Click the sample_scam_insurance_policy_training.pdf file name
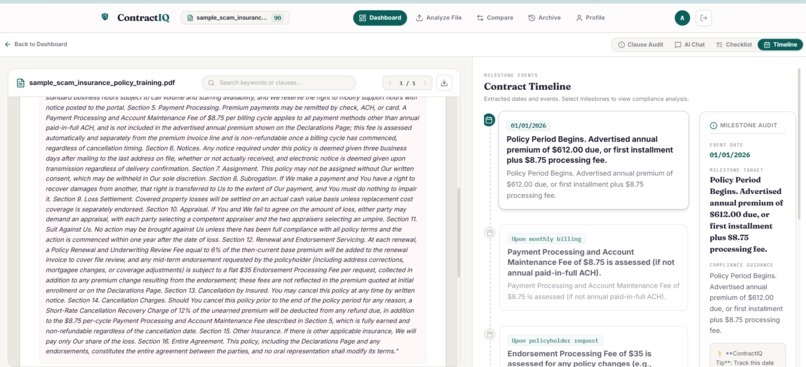Screen dimensions: 806x367 102,83
